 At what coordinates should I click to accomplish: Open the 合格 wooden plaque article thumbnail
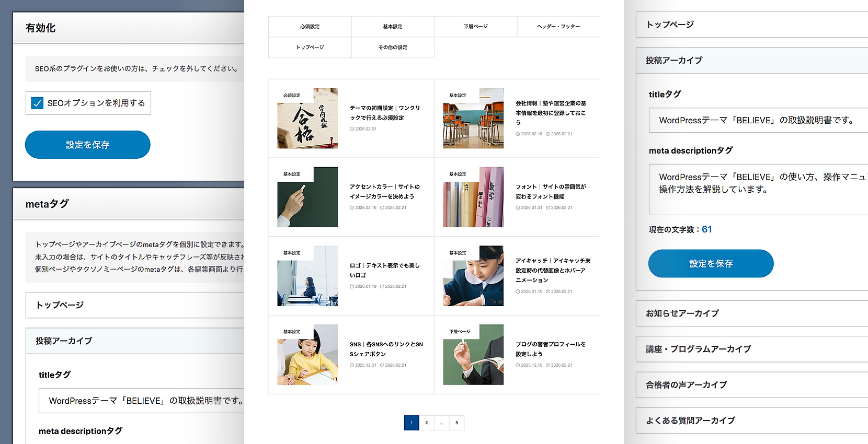pos(307,119)
